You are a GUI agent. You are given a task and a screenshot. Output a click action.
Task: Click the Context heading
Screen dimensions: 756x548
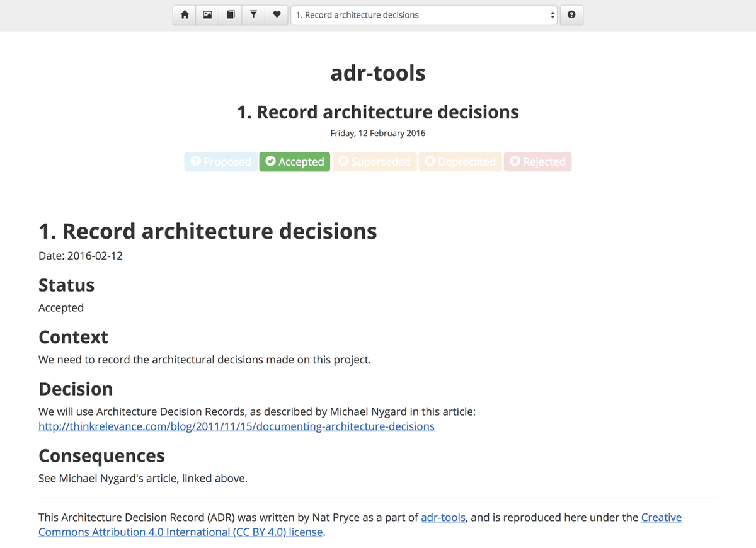click(73, 337)
